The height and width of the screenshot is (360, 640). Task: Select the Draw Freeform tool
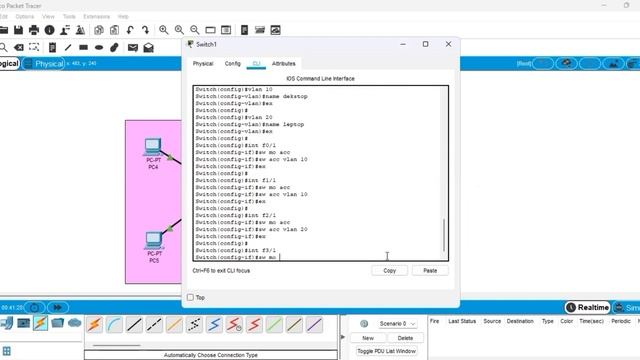[114, 48]
